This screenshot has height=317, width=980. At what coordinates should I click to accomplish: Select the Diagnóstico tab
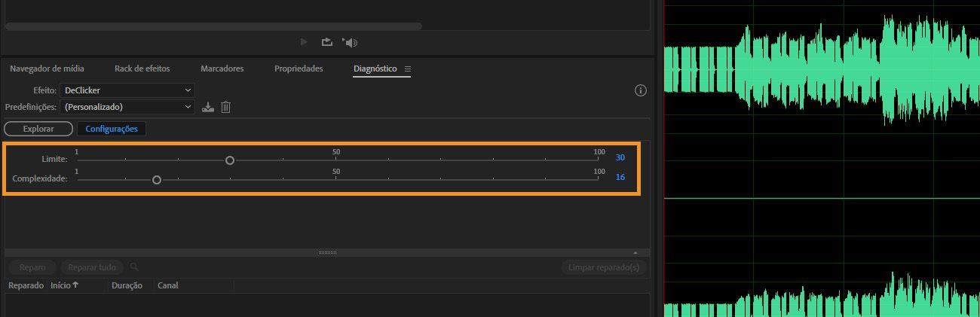(375, 69)
